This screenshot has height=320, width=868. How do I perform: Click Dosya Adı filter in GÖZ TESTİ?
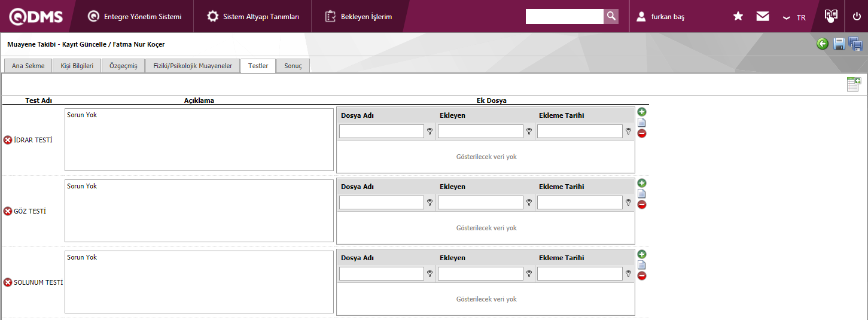tap(382, 202)
